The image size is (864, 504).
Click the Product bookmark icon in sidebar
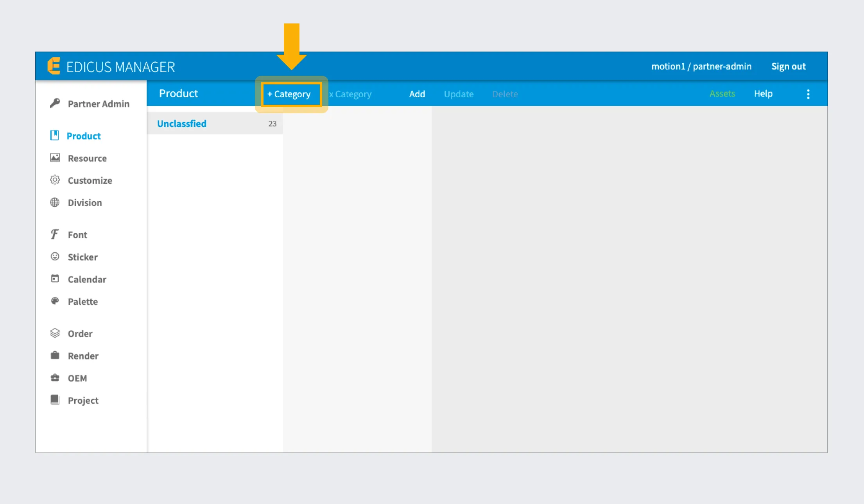pos(54,135)
